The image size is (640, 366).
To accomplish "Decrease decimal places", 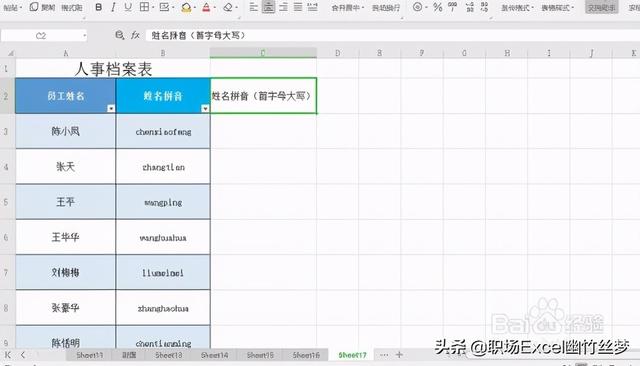I will [484, 7].
